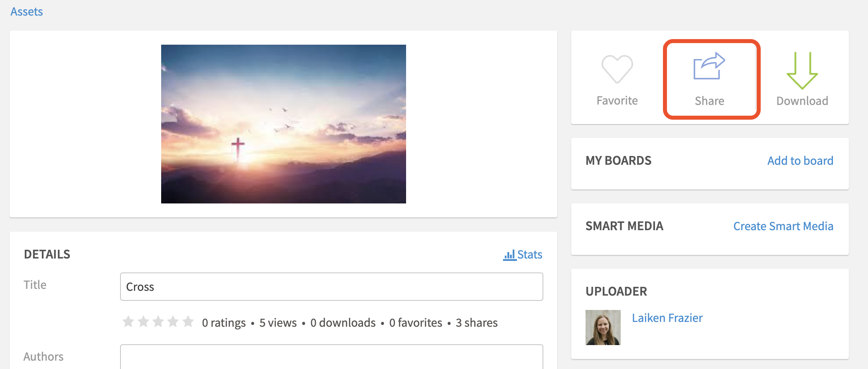Click the Share arrow icon
Viewport: 868px width, 369px height.
709,66
